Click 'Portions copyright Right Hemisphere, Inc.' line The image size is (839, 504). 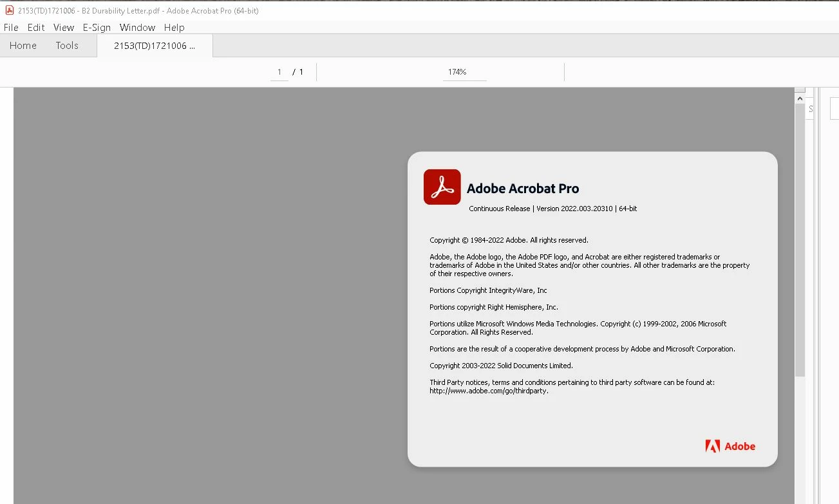click(x=494, y=307)
